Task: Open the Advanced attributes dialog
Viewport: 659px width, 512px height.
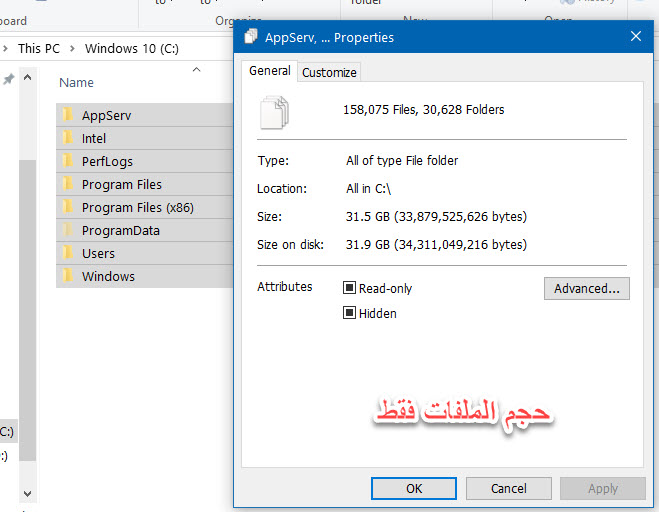Action: [x=586, y=288]
